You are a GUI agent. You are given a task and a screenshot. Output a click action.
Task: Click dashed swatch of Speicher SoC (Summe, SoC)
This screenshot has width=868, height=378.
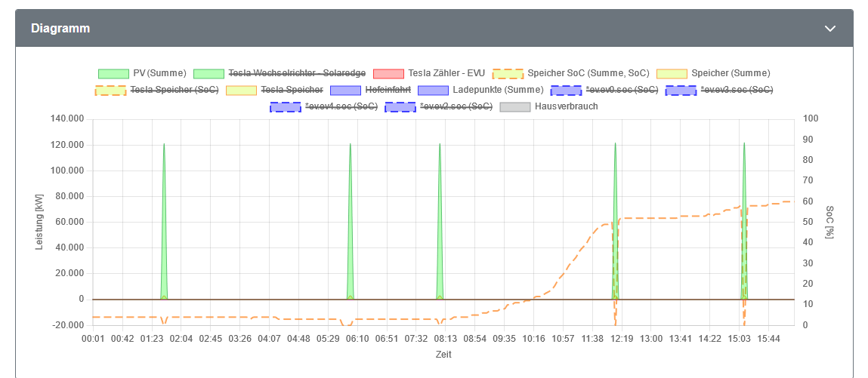pos(508,73)
